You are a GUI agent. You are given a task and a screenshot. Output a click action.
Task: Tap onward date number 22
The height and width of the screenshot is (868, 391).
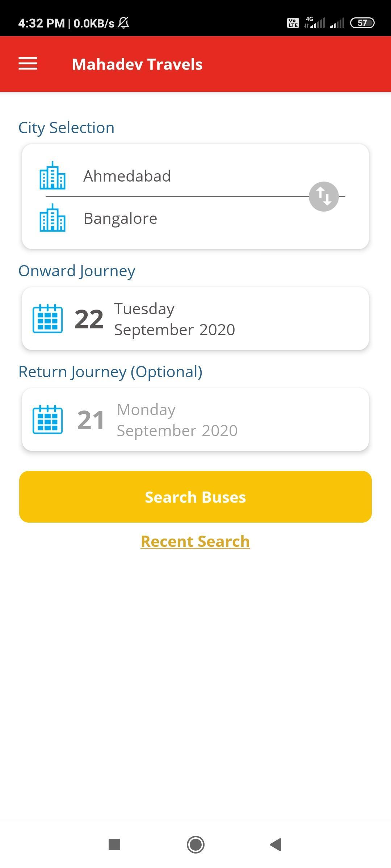coord(89,319)
